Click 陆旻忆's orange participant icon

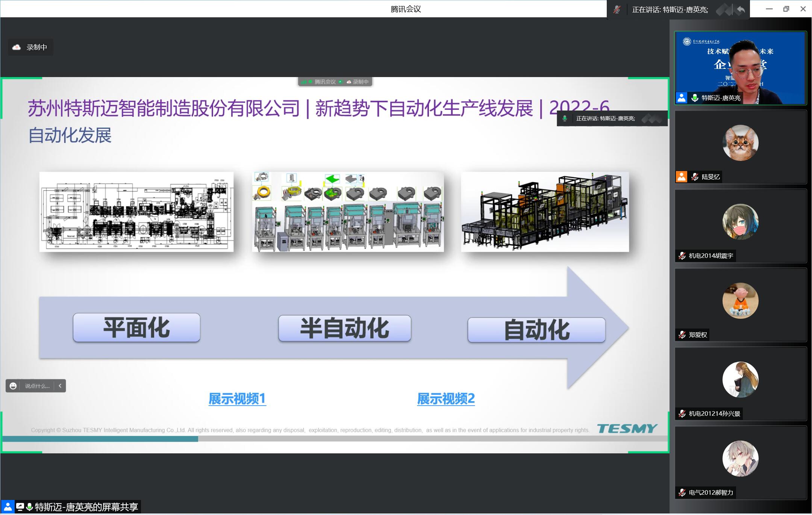[x=682, y=177]
